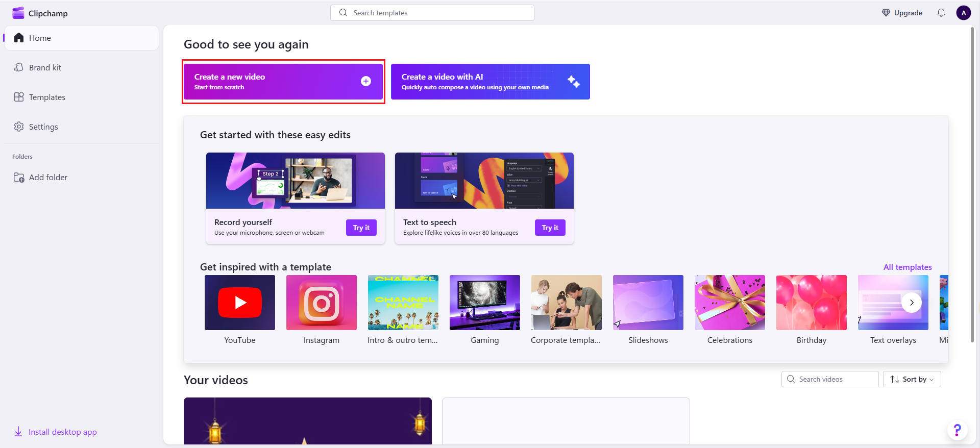Expand the Sort by dropdown
Image resolution: width=980 pixels, height=448 pixels.
pyautogui.click(x=912, y=379)
